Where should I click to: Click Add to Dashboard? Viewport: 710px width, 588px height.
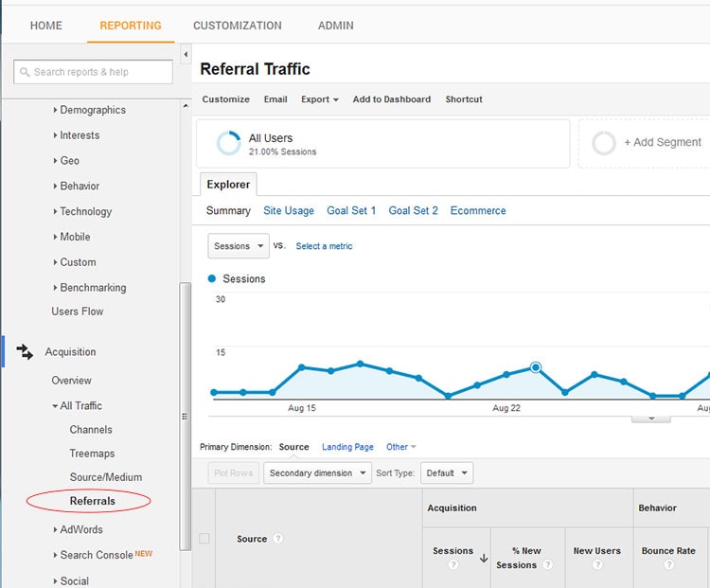pyautogui.click(x=392, y=99)
